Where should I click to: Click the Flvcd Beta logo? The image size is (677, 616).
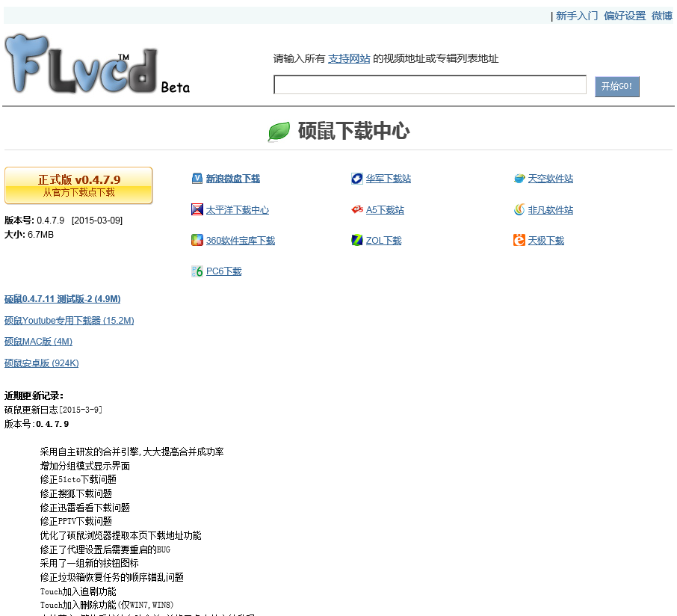point(97,64)
